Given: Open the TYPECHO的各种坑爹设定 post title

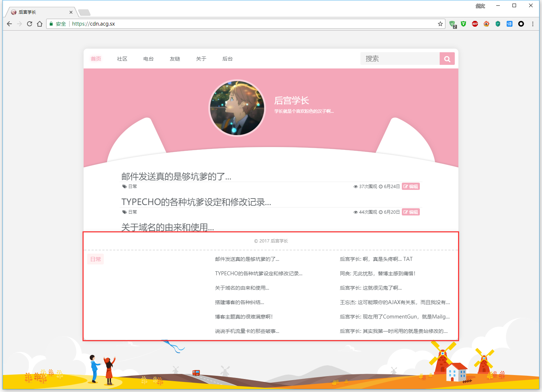Looking at the screenshot, I should tap(196, 202).
